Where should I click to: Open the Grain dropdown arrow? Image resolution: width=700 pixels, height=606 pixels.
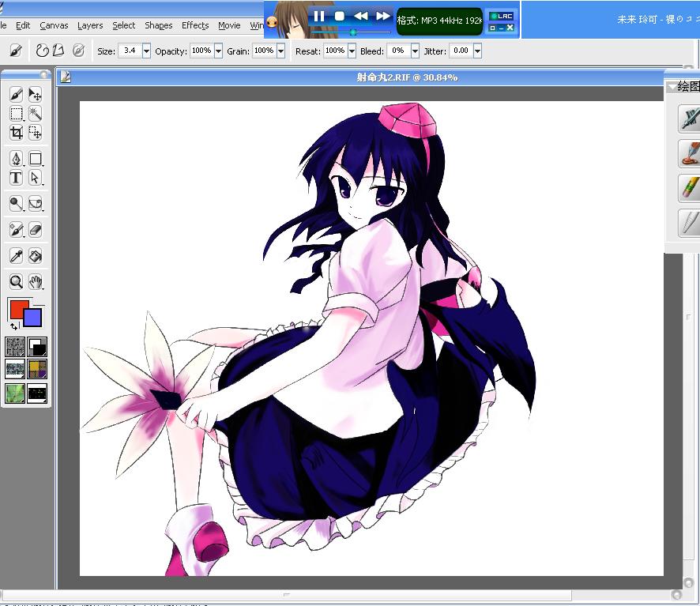tap(280, 51)
